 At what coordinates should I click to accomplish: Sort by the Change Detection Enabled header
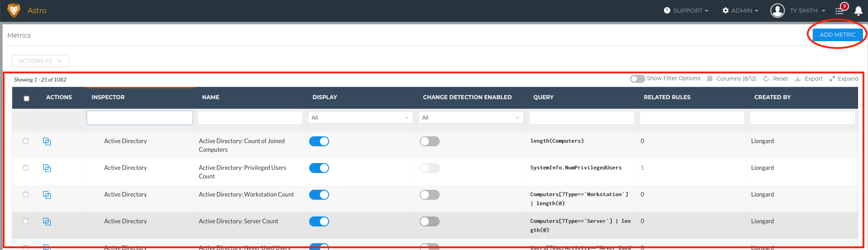tap(467, 97)
